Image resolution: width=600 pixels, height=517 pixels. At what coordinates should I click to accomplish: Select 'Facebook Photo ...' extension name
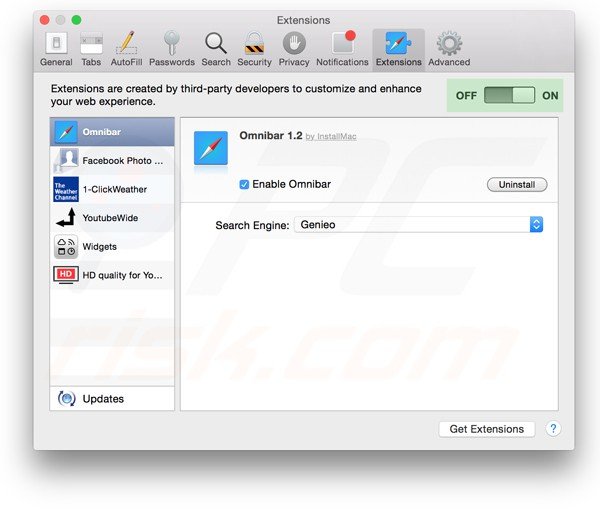(x=123, y=161)
